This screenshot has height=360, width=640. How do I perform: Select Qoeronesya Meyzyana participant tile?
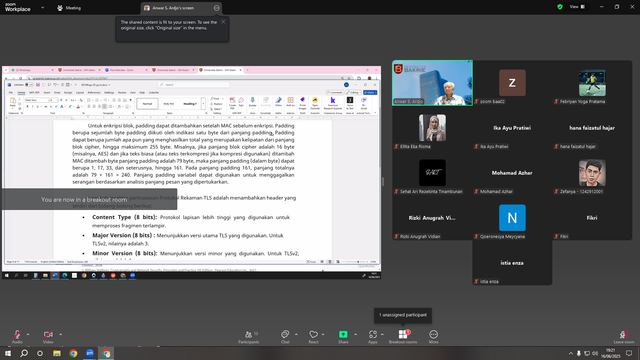point(512,218)
